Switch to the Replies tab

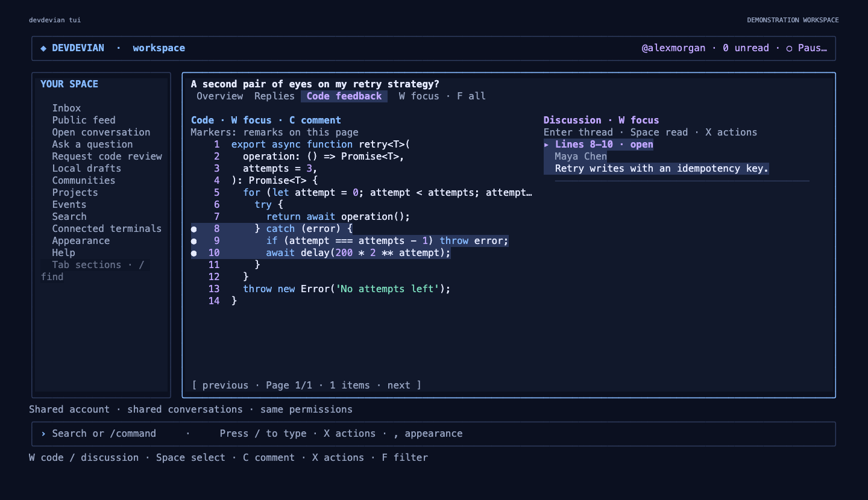tap(274, 96)
